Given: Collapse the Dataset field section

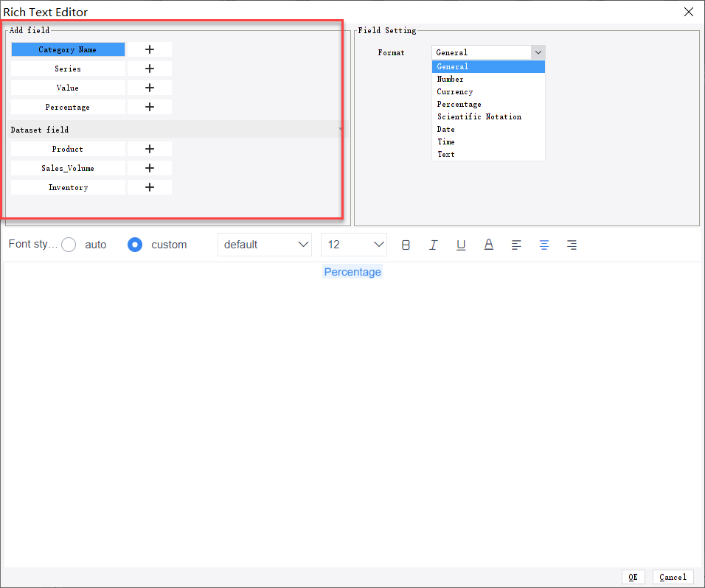Looking at the screenshot, I should [x=340, y=130].
